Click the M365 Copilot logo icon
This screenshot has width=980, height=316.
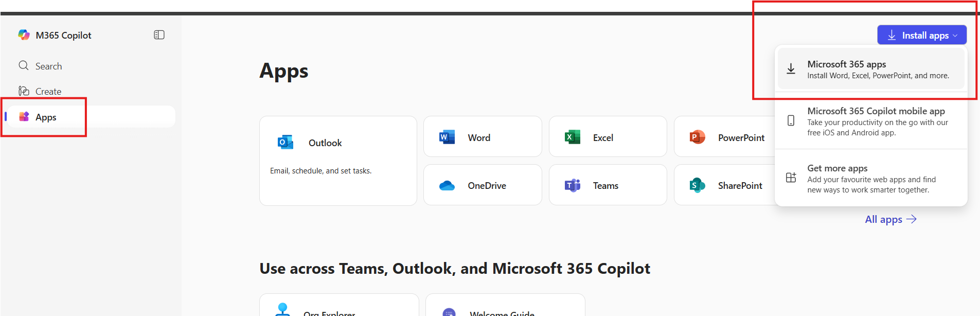(24, 35)
